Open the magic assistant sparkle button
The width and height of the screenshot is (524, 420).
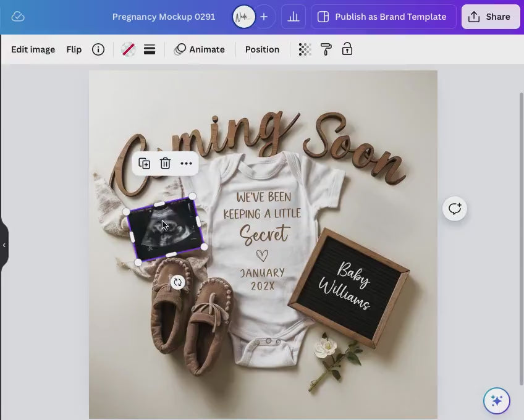[497, 400]
